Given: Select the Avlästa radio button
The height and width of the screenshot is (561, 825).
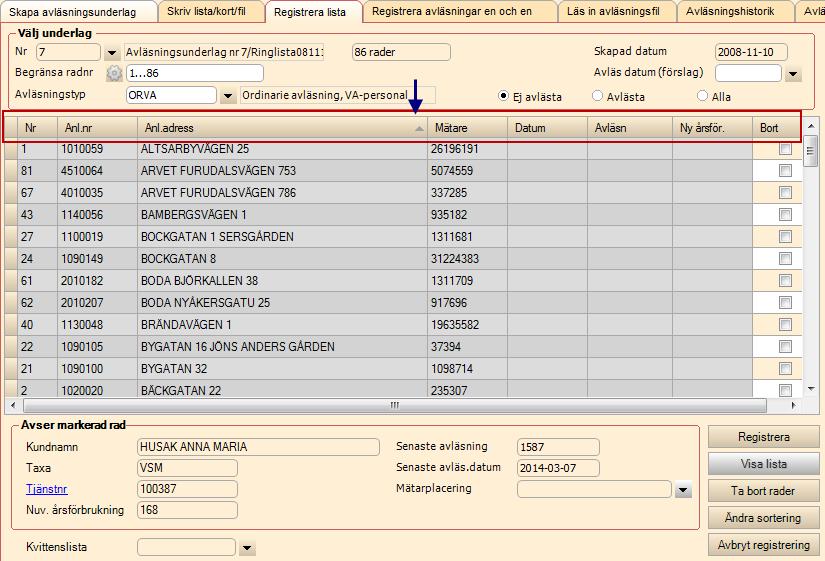Looking at the screenshot, I should pyautogui.click(x=597, y=96).
